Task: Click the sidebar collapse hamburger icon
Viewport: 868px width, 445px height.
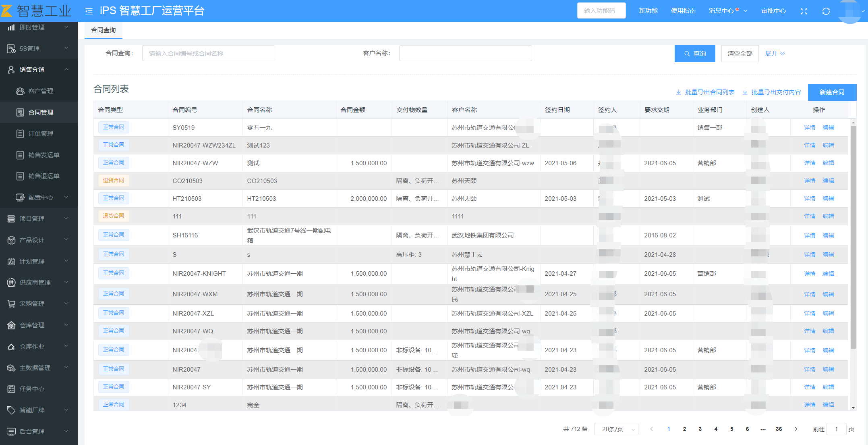Action: 89,11
